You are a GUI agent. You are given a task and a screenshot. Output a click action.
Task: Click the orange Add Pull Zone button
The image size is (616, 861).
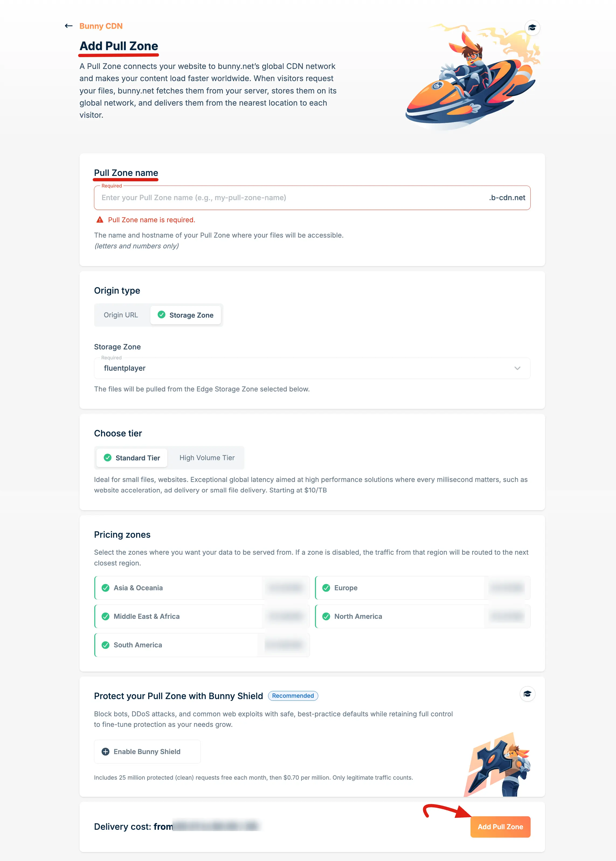(x=500, y=827)
